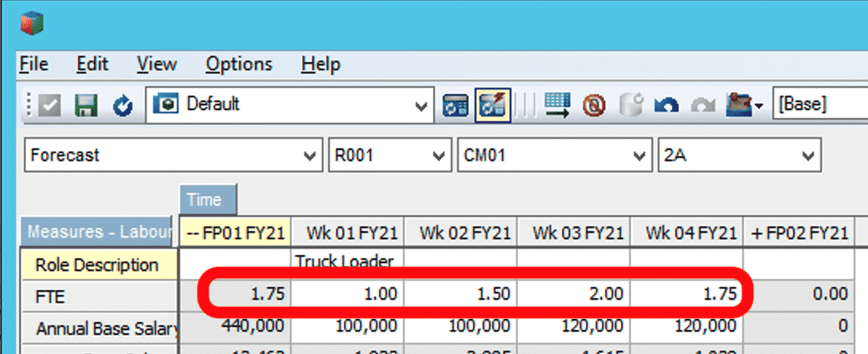The image size is (868, 354).
Task: Select the Annual Base Salary row header
Action: pyautogui.click(x=99, y=328)
